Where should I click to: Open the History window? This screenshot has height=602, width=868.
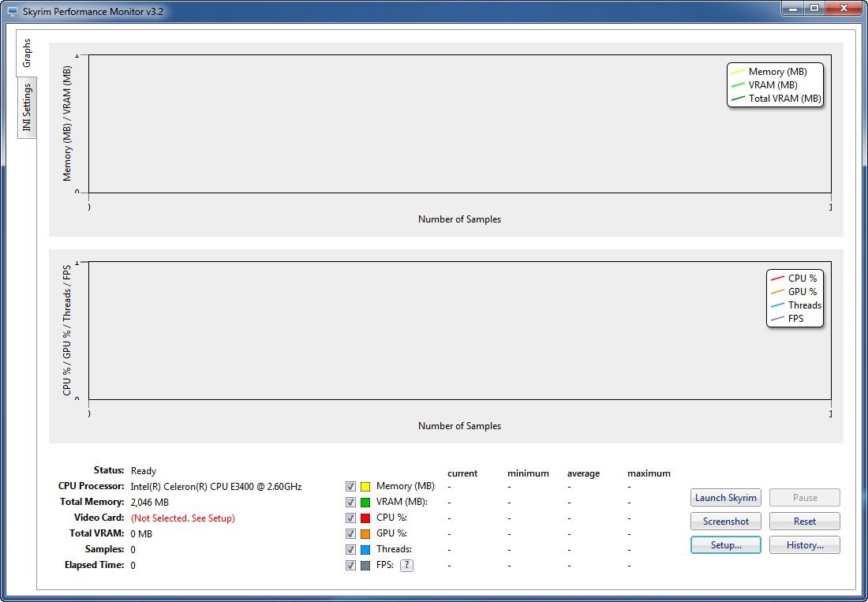click(x=804, y=545)
